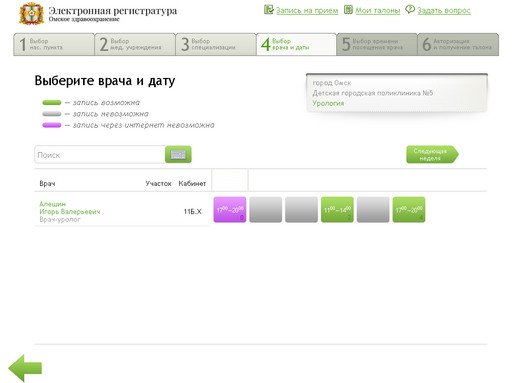
Task: Select the green 17:00–20:00 slot
Action: (409, 210)
